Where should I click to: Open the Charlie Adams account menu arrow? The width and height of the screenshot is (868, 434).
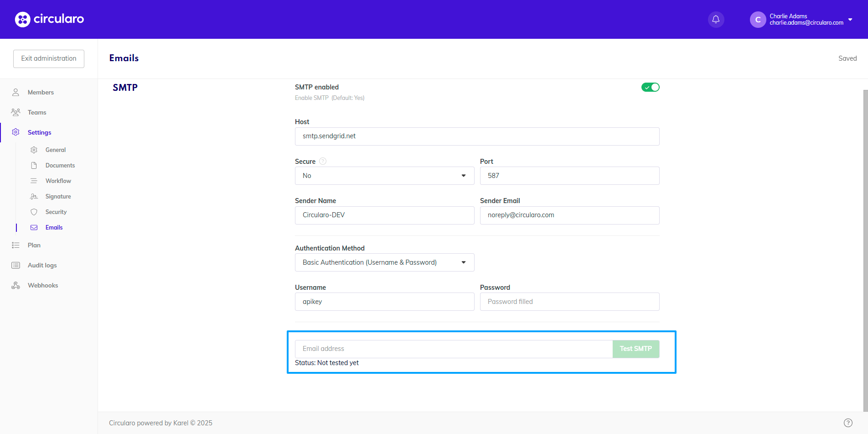850,20
